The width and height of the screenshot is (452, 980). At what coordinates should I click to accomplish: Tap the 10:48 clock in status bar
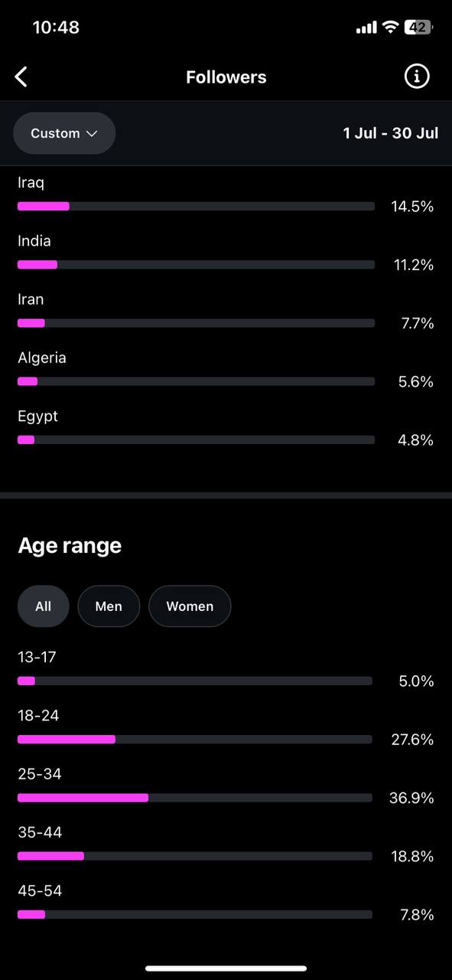coord(56,28)
